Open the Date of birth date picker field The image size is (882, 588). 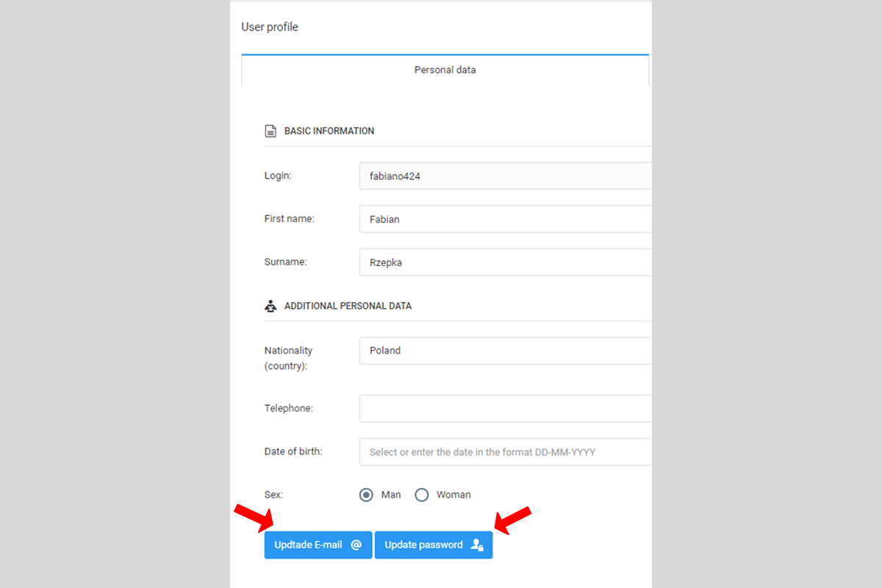tap(505, 452)
